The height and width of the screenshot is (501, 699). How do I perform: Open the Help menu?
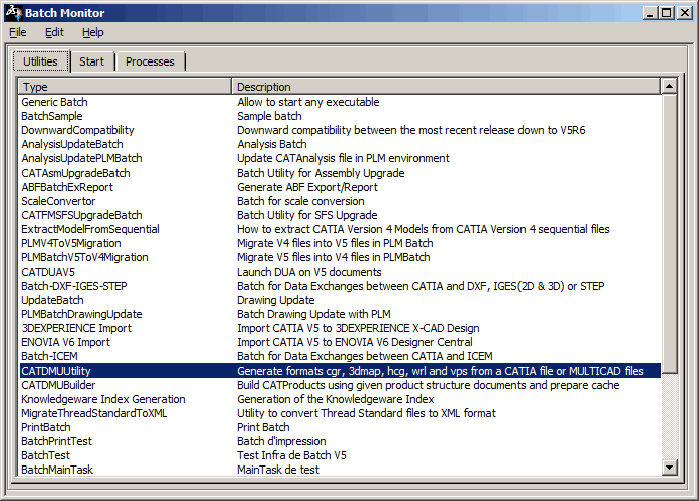[92, 32]
